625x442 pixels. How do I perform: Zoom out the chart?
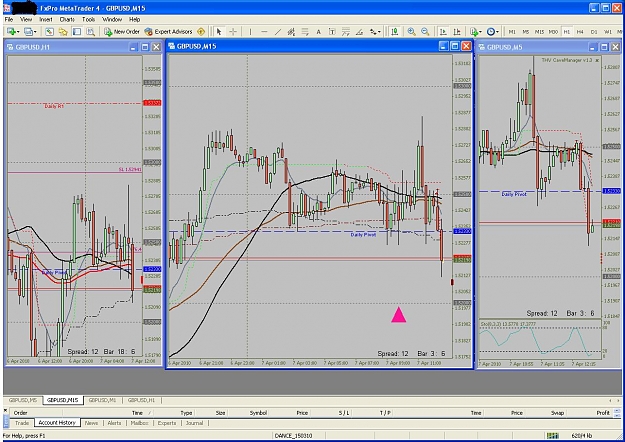[425, 31]
